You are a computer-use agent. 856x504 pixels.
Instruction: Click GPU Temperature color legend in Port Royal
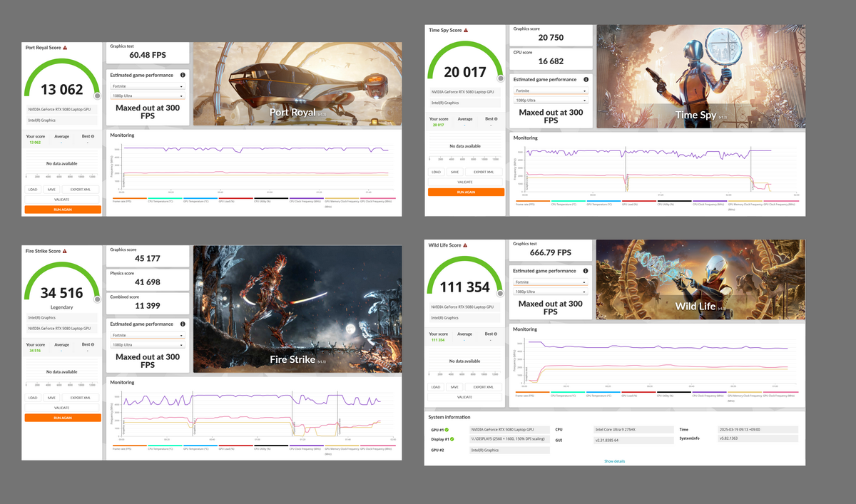click(200, 199)
